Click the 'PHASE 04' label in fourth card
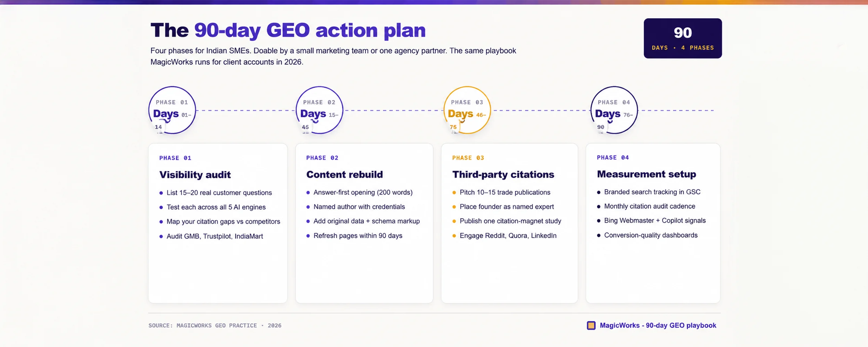The width and height of the screenshot is (868, 347). 613,157
